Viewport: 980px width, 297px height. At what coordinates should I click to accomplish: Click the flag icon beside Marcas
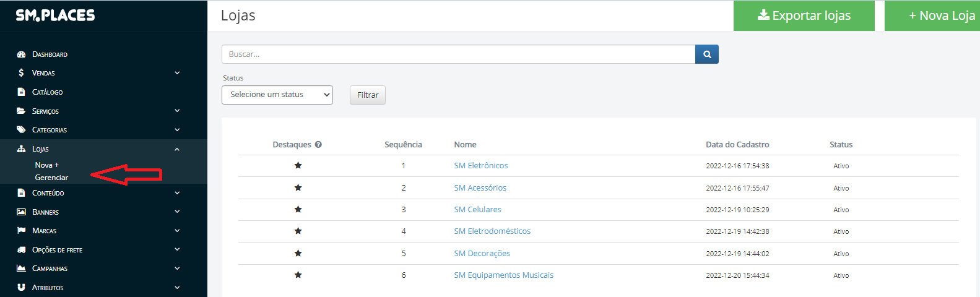(21, 231)
